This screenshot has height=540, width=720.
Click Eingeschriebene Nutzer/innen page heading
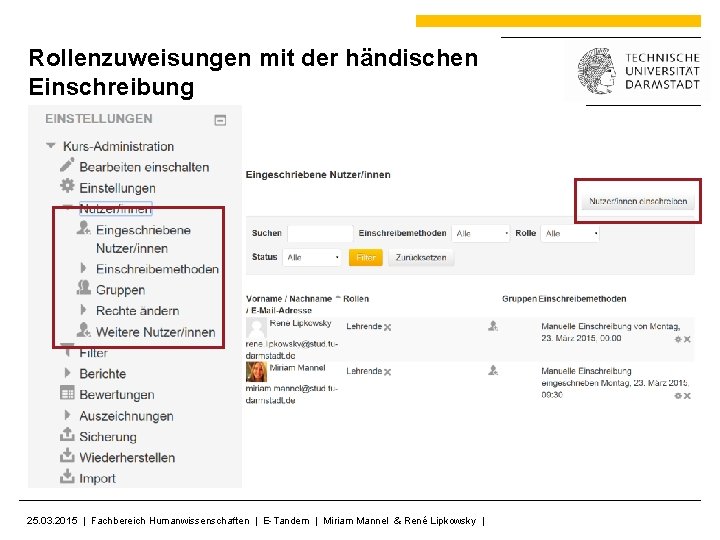[318, 174]
